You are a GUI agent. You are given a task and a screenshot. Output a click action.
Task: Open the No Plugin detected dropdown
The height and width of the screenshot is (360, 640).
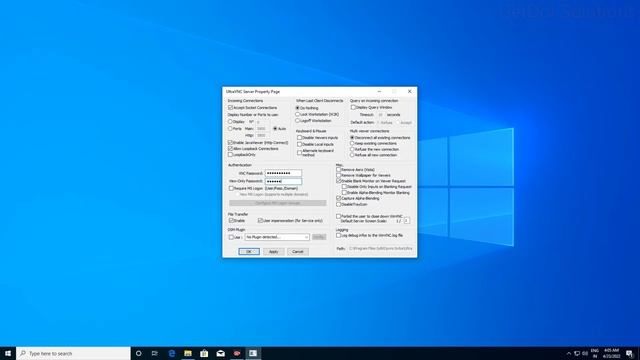(x=277, y=237)
